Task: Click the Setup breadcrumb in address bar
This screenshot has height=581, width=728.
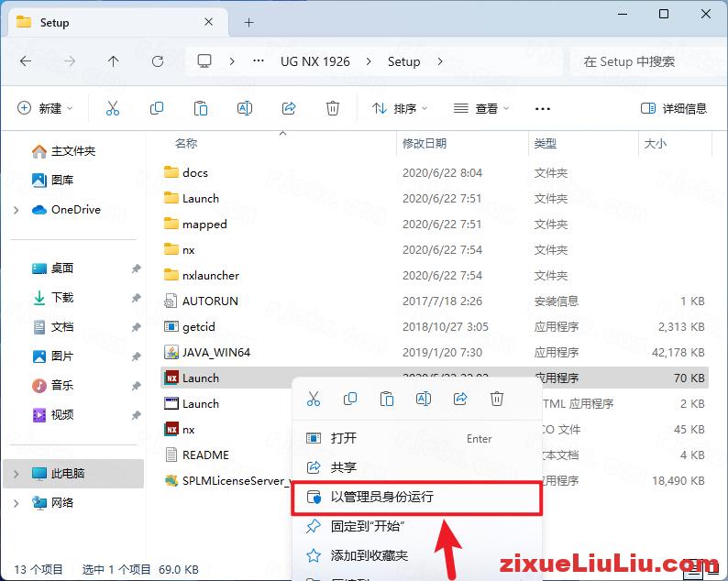Action: tap(403, 61)
